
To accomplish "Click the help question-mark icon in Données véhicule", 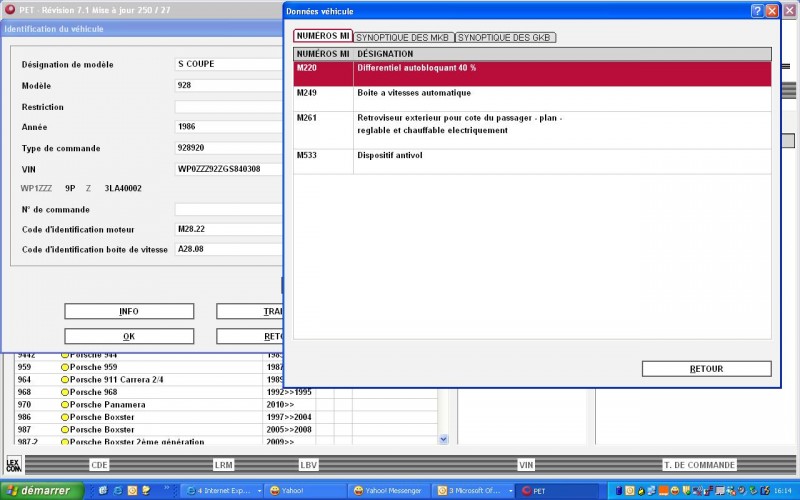I will click(758, 11).
